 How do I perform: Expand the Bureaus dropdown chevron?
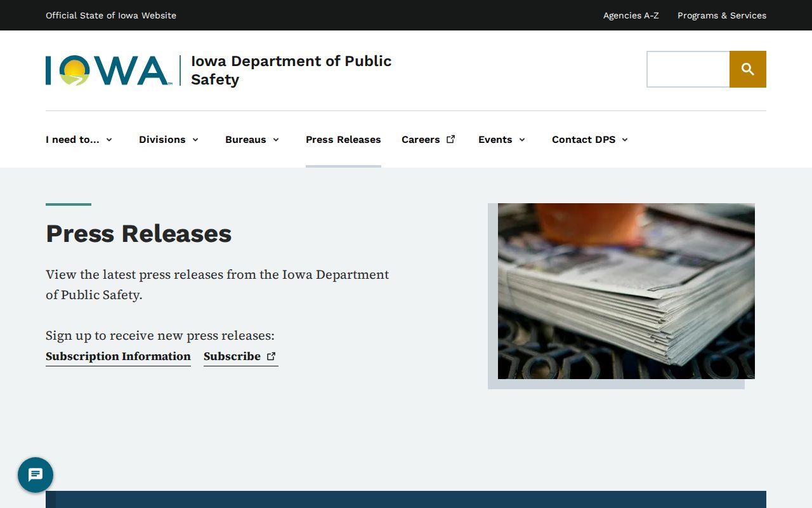(x=276, y=140)
